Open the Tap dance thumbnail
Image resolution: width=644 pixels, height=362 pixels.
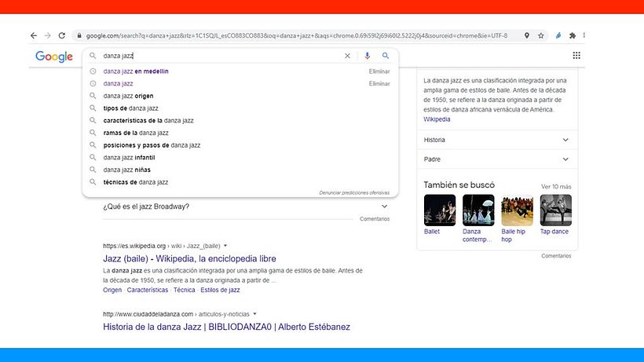[x=556, y=210]
